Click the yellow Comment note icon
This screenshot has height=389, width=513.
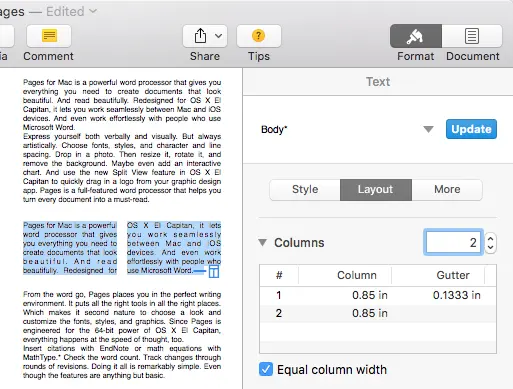[x=49, y=36]
